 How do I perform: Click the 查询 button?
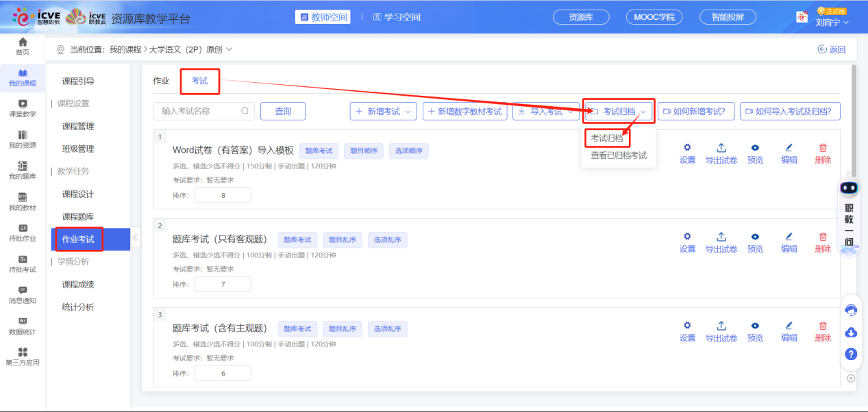(282, 112)
